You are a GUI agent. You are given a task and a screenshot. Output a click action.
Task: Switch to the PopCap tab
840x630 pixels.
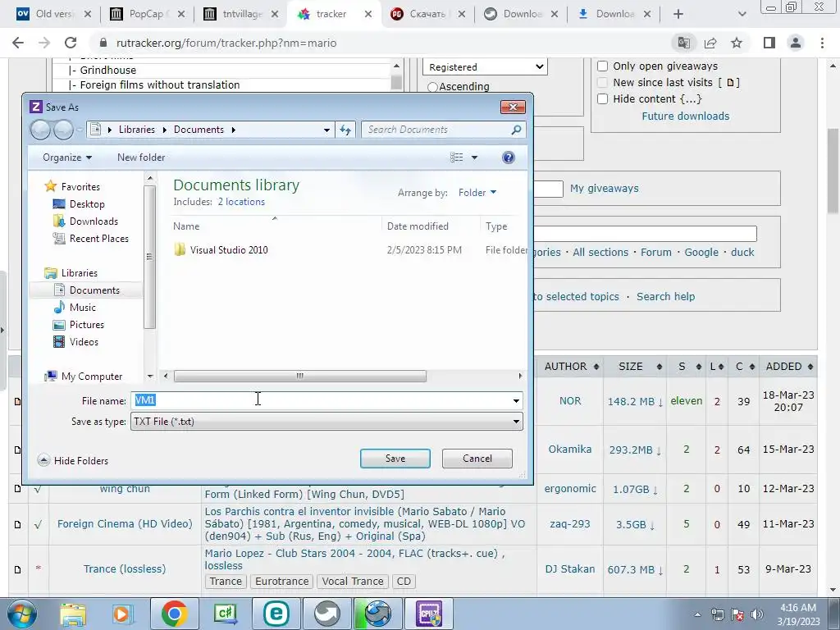coord(146,14)
